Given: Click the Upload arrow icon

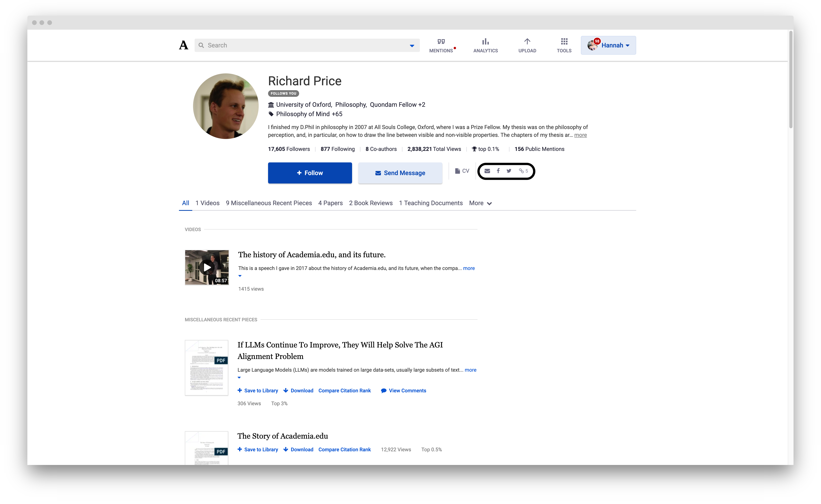Looking at the screenshot, I should (x=527, y=41).
